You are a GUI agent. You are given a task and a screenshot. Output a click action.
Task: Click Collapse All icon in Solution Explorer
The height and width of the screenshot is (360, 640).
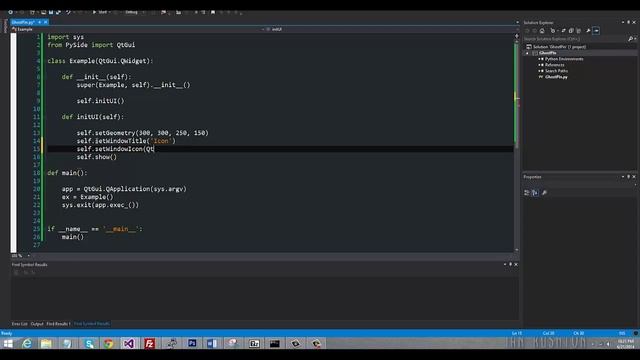[571, 31]
